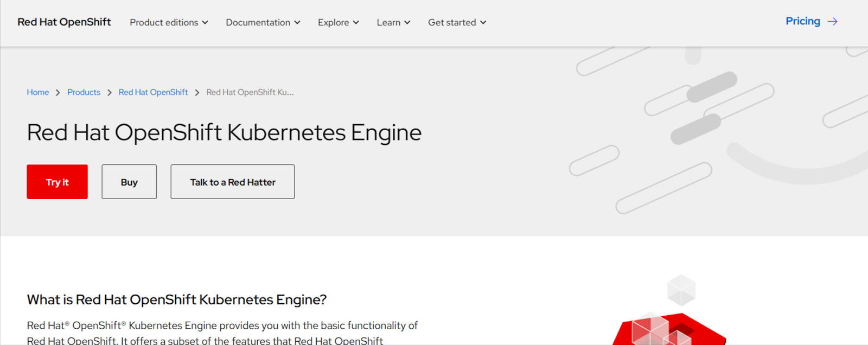Expand the Learn chevron arrow
Viewport: 868px width, 345px height.
click(x=407, y=23)
